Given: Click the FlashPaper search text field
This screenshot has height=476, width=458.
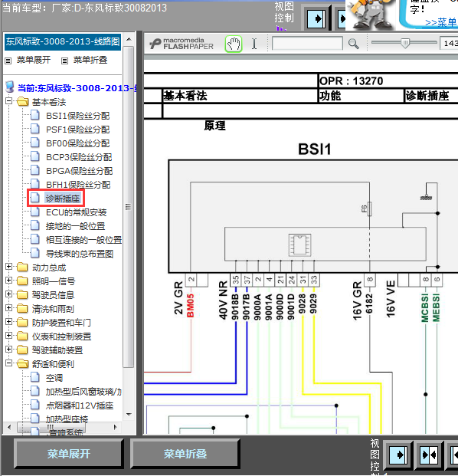Looking at the screenshot, I should 308,44.
